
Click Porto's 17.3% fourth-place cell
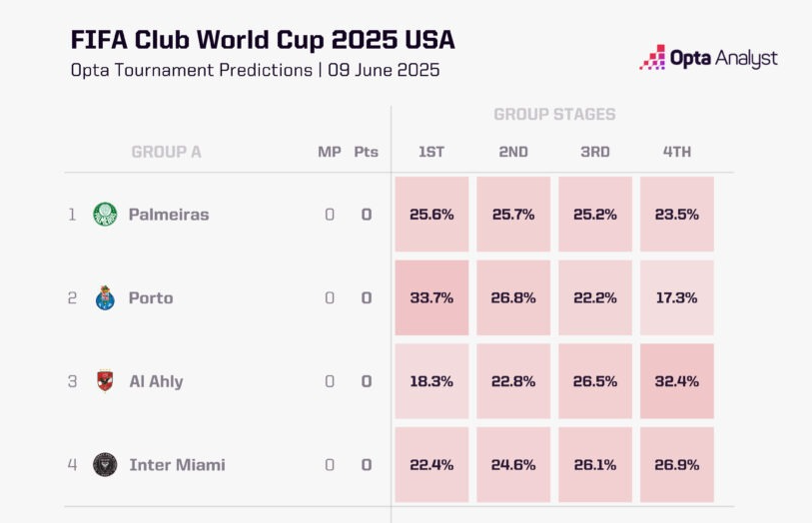pyautogui.click(x=676, y=297)
